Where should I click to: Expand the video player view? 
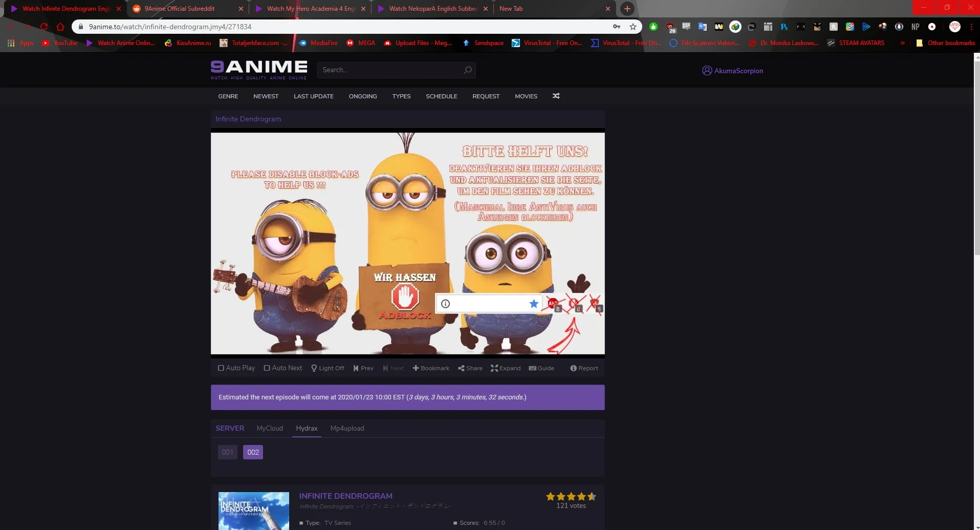pos(505,368)
